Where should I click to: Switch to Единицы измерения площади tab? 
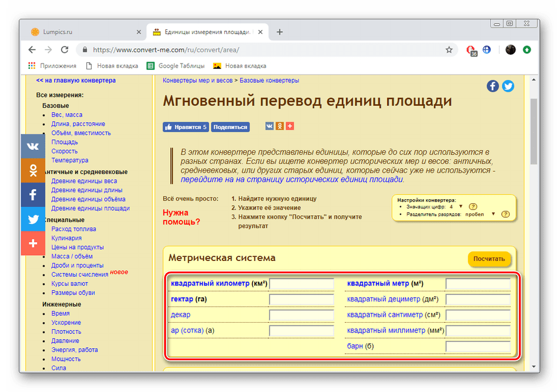[x=208, y=32]
